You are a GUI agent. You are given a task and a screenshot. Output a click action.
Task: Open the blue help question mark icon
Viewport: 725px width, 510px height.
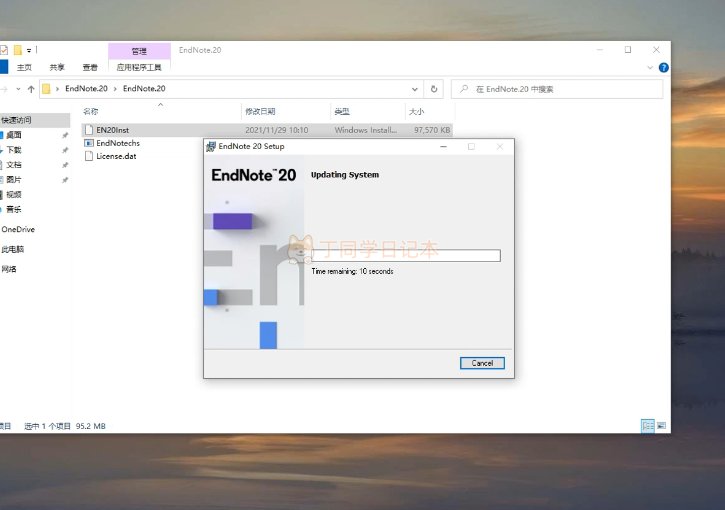(665, 67)
